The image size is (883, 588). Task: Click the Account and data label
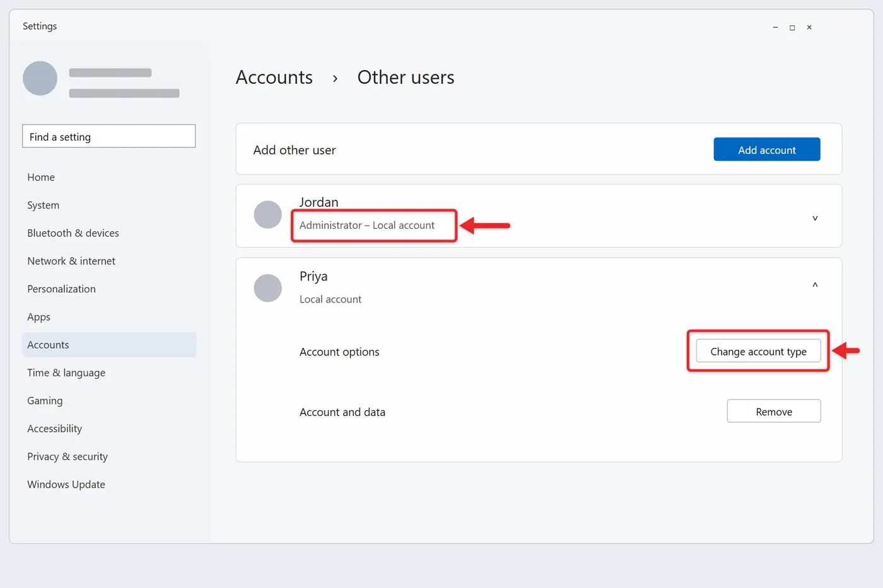(x=342, y=412)
